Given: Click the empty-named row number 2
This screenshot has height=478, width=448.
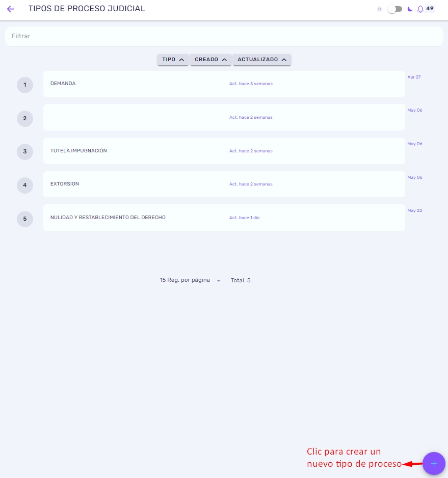Looking at the screenshot, I should coord(224,117).
